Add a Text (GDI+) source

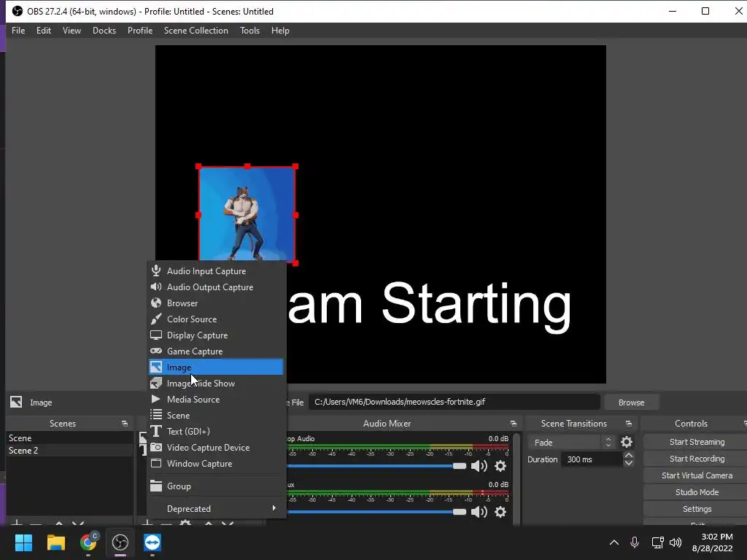[215, 432]
